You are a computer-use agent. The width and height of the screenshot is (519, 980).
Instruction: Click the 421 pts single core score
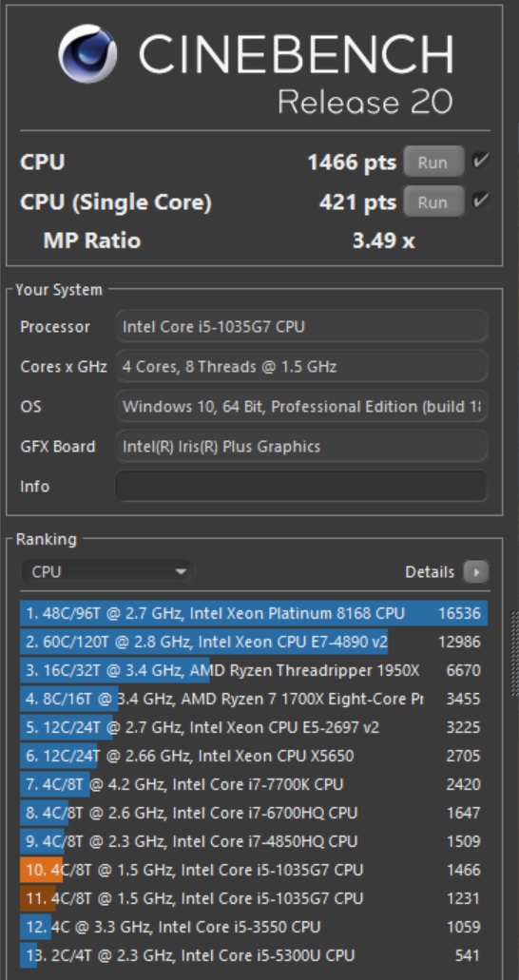coord(357,202)
